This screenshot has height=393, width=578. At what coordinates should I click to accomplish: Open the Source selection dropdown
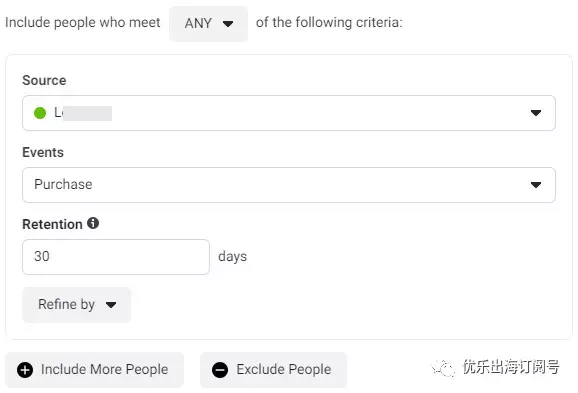(289, 113)
